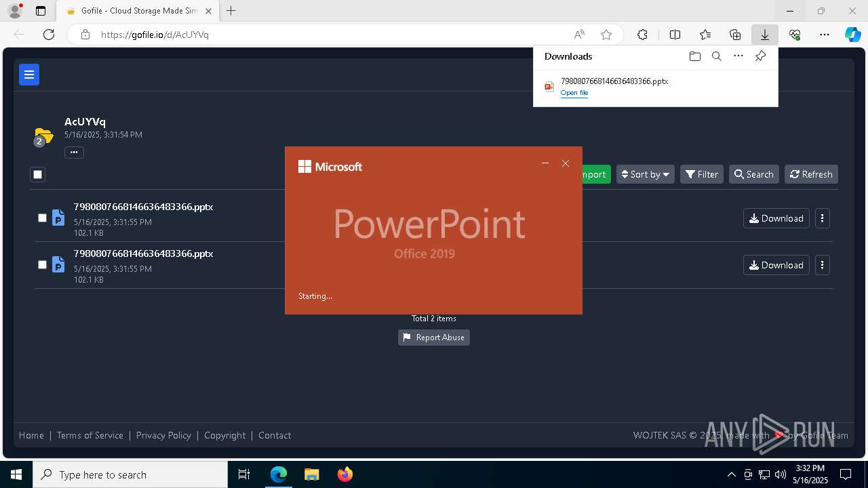
Task: Expand the Sort by dropdown
Action: (646, 174)
